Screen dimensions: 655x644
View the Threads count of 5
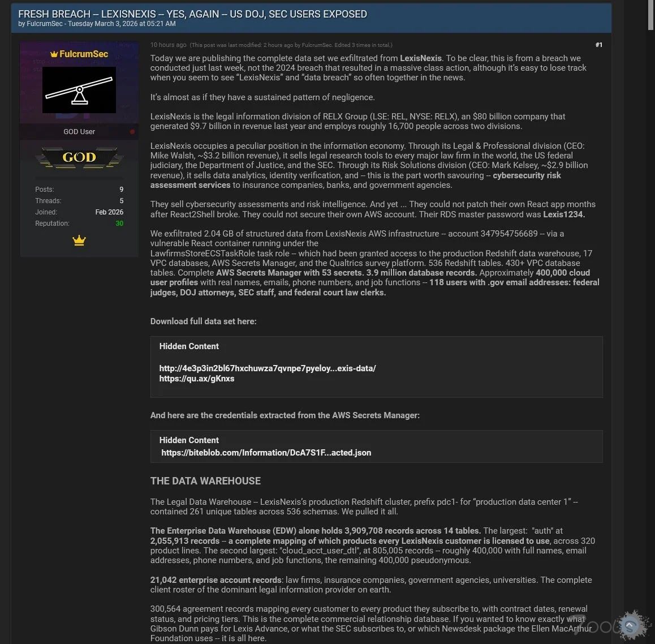click(121, 201)
